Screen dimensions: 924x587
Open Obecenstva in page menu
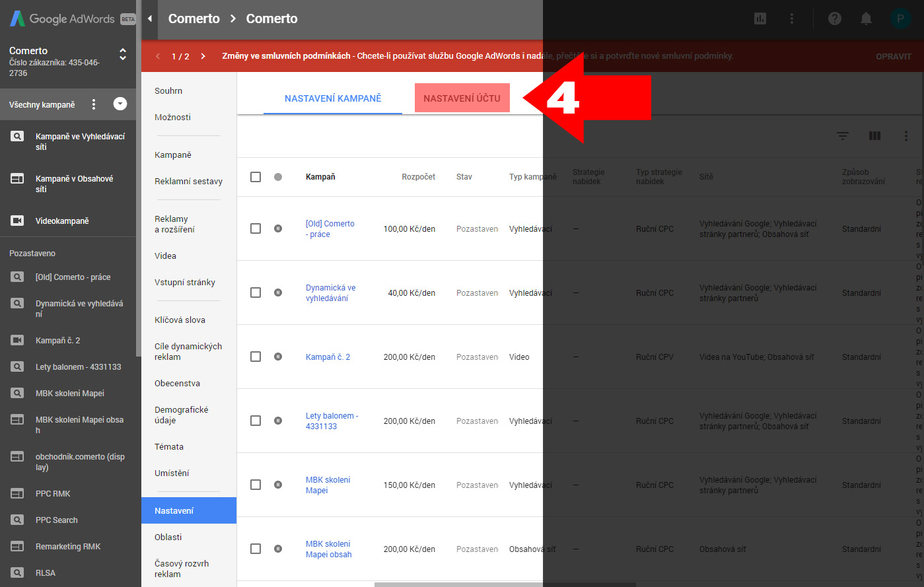[x=177, y=384]
